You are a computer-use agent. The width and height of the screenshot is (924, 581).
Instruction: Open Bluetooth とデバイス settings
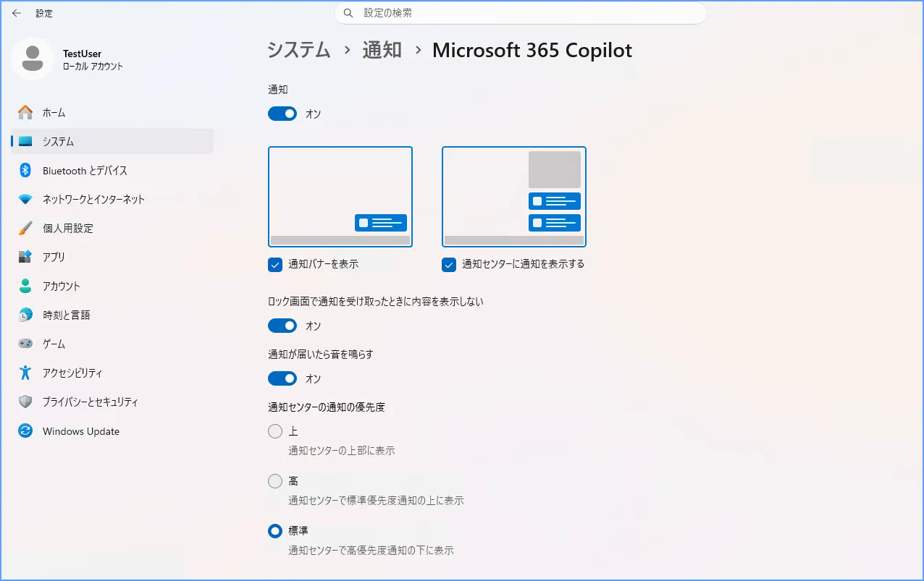112,170
